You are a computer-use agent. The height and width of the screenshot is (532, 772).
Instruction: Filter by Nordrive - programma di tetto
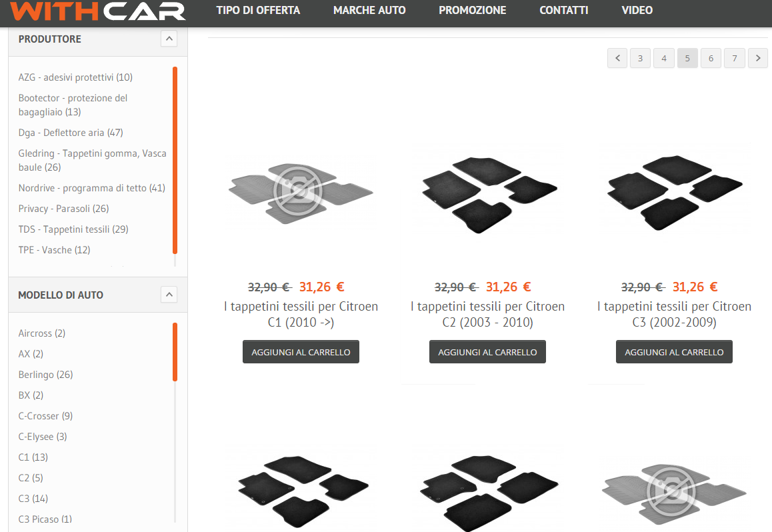coord(91,188)
